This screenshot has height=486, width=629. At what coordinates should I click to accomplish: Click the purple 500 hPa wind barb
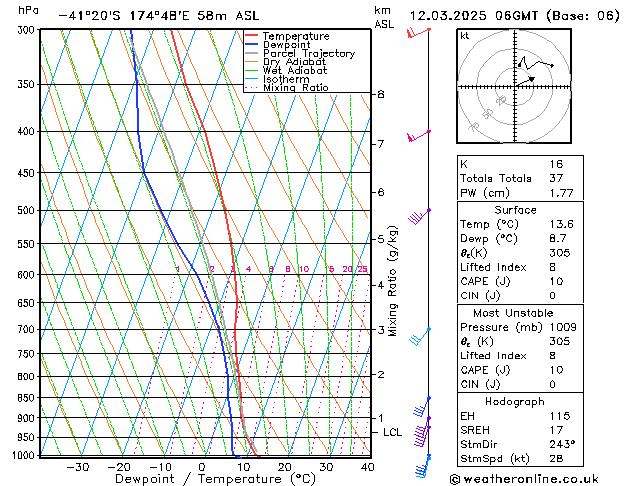[x=419, y=217]
